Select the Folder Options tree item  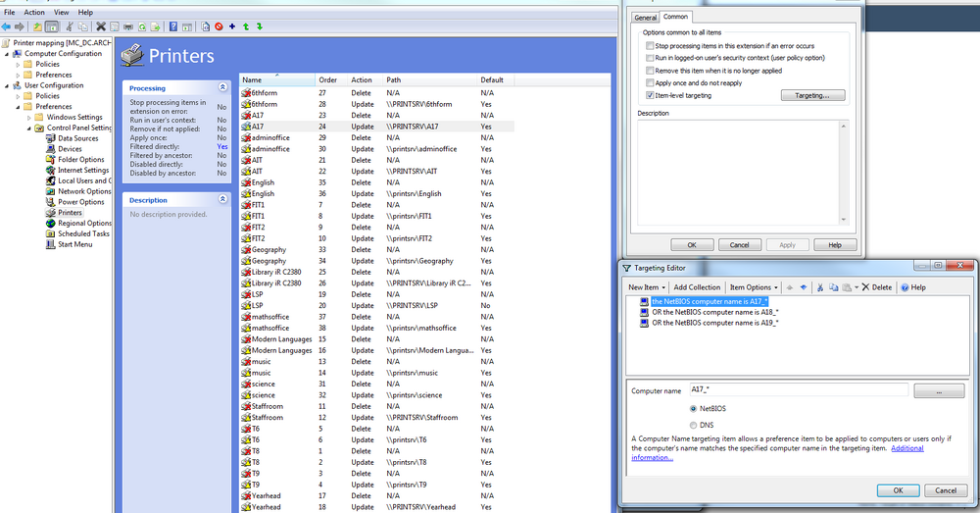pyautogui.click(x=75, y=160)
